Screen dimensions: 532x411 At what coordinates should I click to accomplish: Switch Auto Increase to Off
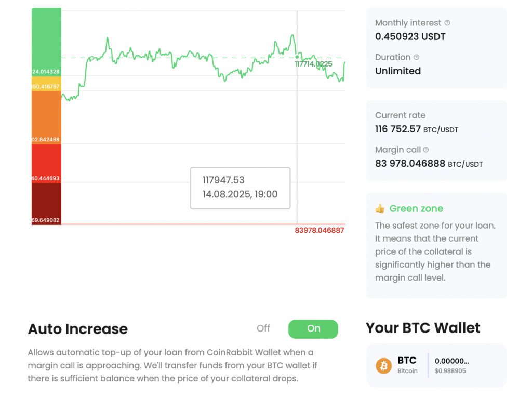point(263,328)
